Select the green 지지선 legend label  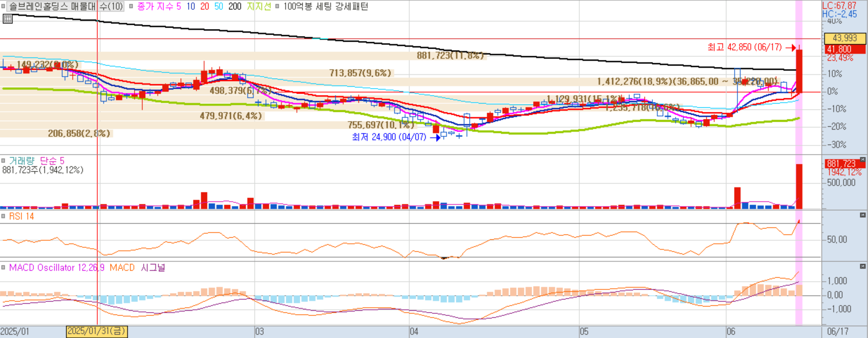coord(259,7)
